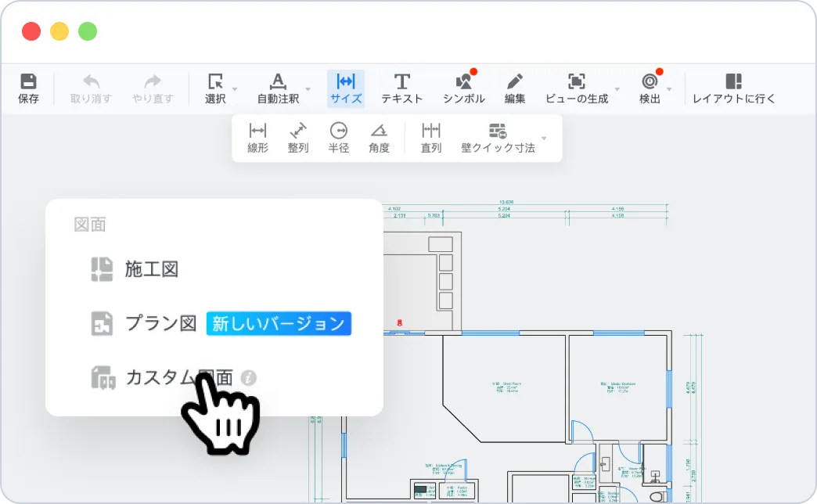Choose the 選択 select tool
The height and width of the screenshot is (504, 817).
[x=215, y=88]
